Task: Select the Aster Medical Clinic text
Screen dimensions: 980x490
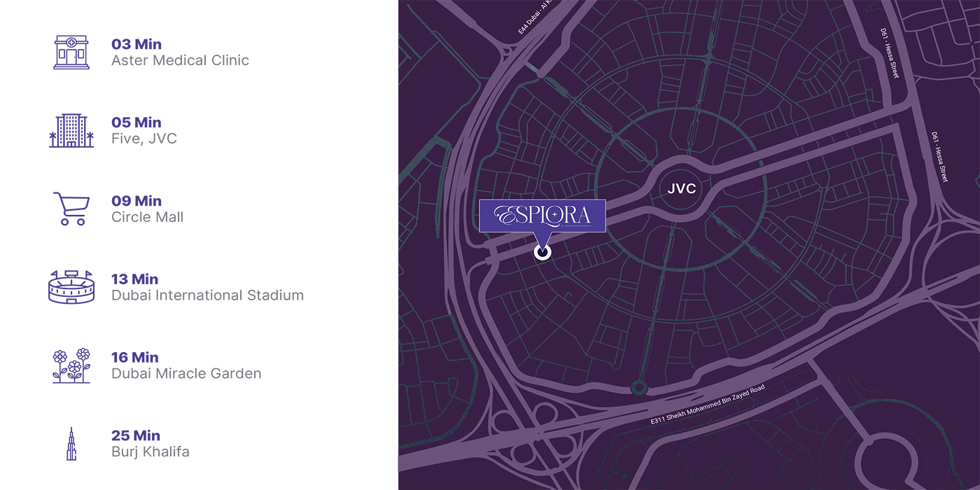Action: pos(180,61)
